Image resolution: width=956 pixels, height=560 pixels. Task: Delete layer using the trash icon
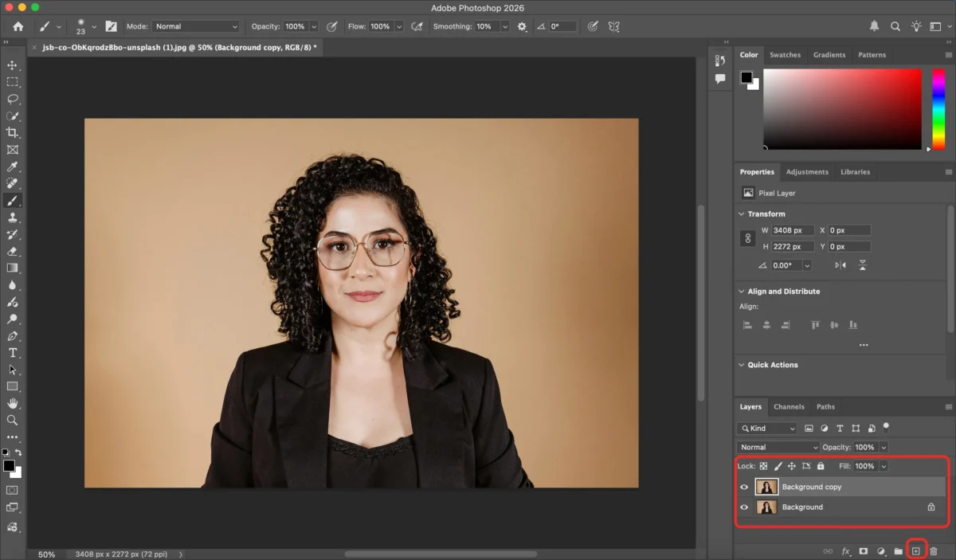(935, 550)
